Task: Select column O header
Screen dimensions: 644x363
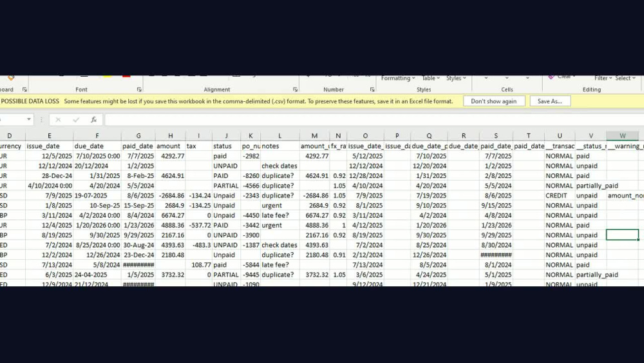Action: pyautogui.click(x=365, y=135)
